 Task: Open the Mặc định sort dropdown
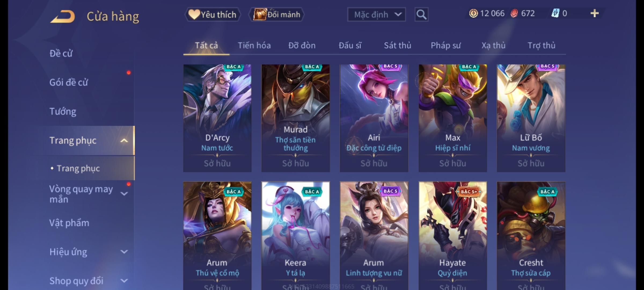[x=376, y=15]
